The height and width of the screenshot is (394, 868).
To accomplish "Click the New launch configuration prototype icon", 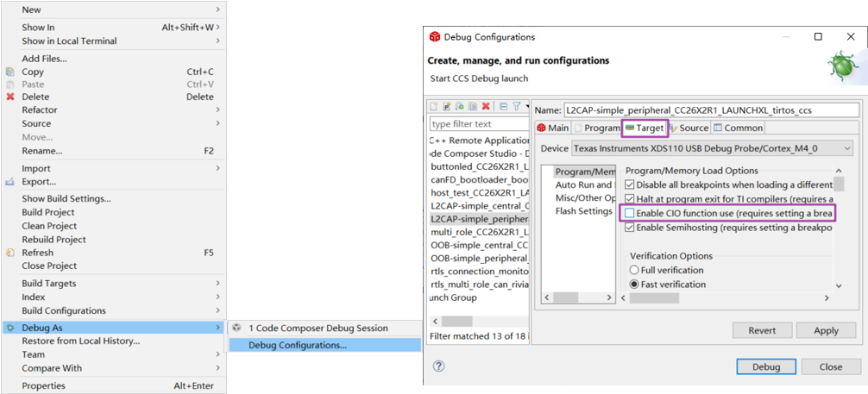I will tap(447, 106).
